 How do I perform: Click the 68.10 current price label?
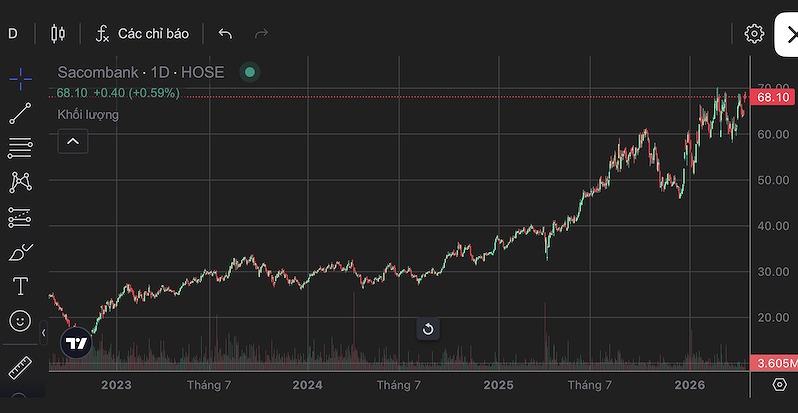click(x=774, y=97)
